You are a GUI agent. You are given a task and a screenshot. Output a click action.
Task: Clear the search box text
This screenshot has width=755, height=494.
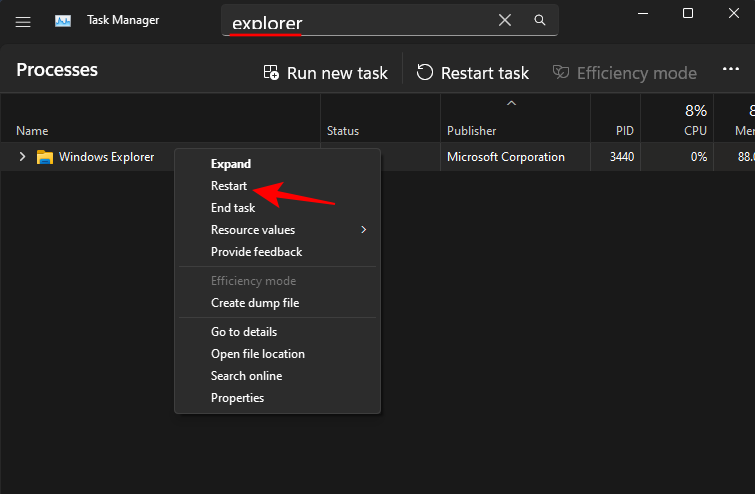pos(505,20)
